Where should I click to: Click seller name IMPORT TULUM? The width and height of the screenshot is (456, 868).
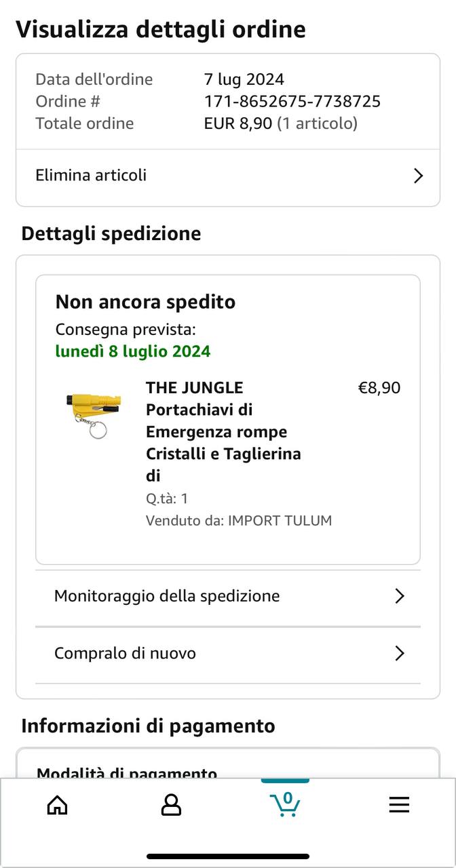[x=280, y=521]
